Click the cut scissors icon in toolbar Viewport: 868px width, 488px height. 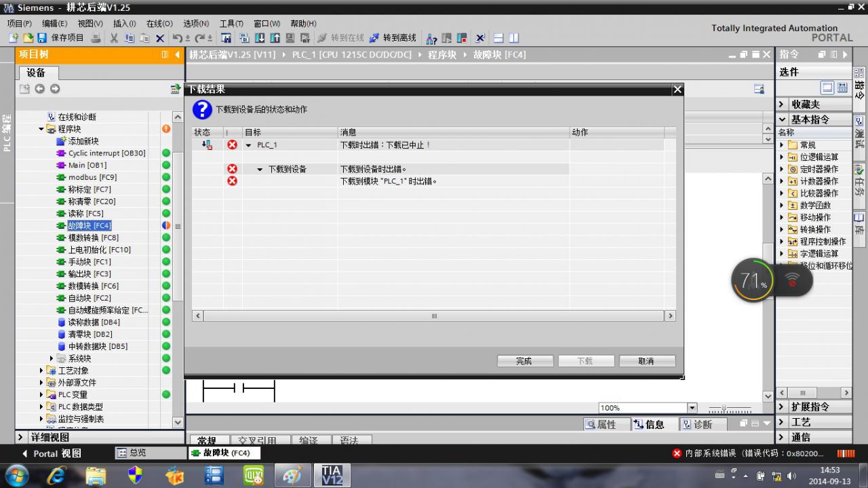tap(114, 38)
